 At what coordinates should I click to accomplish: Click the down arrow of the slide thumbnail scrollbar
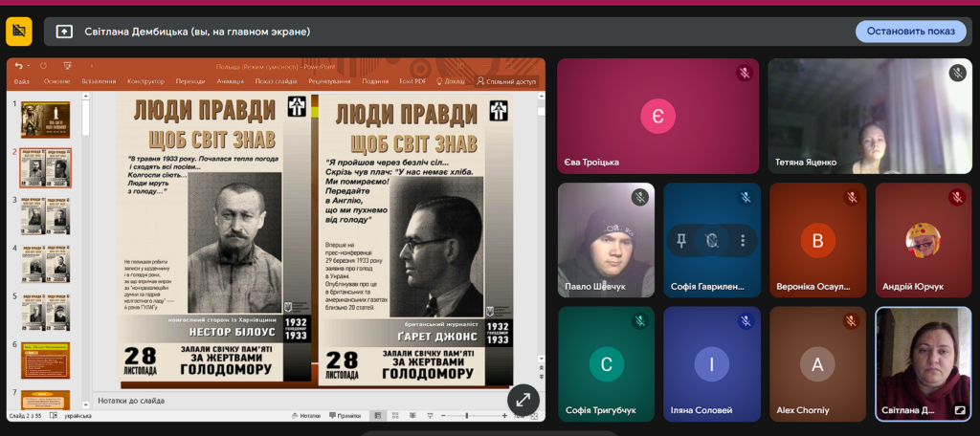tap(85, 405)
